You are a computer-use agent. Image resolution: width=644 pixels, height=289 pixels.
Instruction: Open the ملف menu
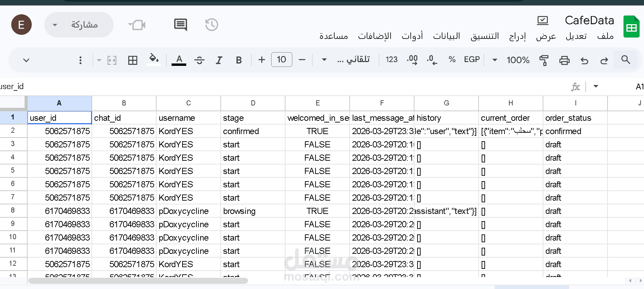pyautogui.click(x=605, y=36)
